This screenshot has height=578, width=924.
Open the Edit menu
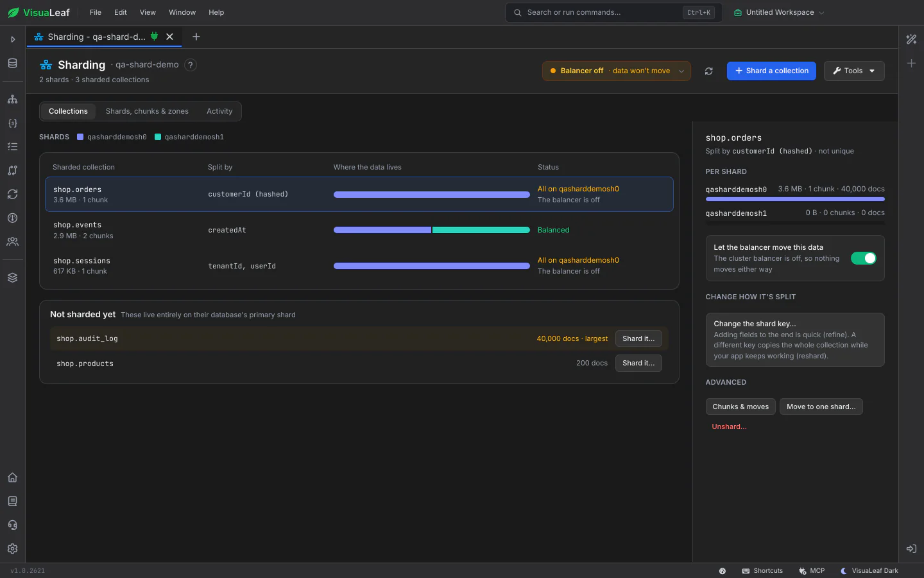coord(121,12)
